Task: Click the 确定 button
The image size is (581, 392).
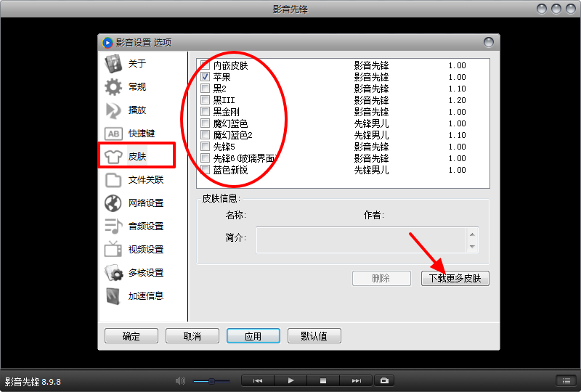Action: [x=131, y=336]
